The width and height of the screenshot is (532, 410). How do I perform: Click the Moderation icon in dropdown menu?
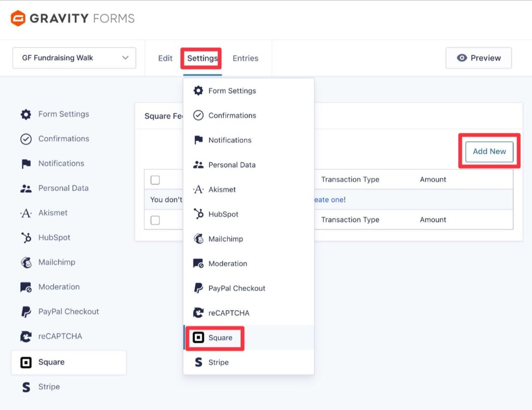point(198,263)
